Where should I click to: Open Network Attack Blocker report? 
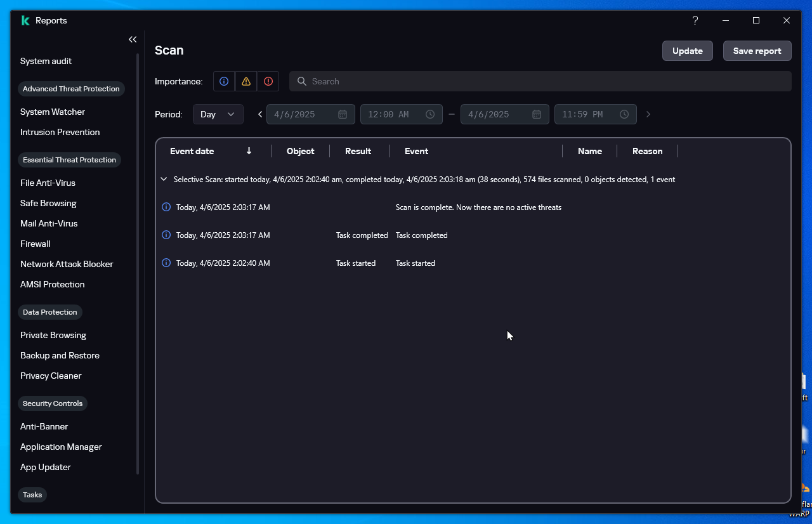[67, 264]
